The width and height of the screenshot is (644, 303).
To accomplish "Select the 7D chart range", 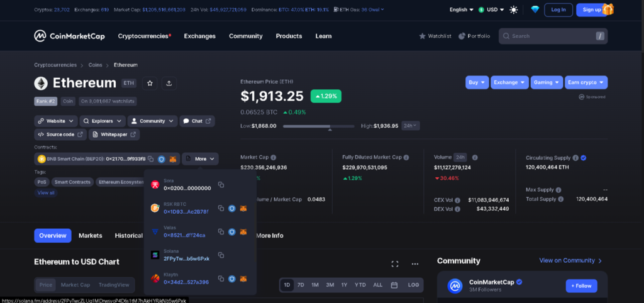I will [301, 285].
